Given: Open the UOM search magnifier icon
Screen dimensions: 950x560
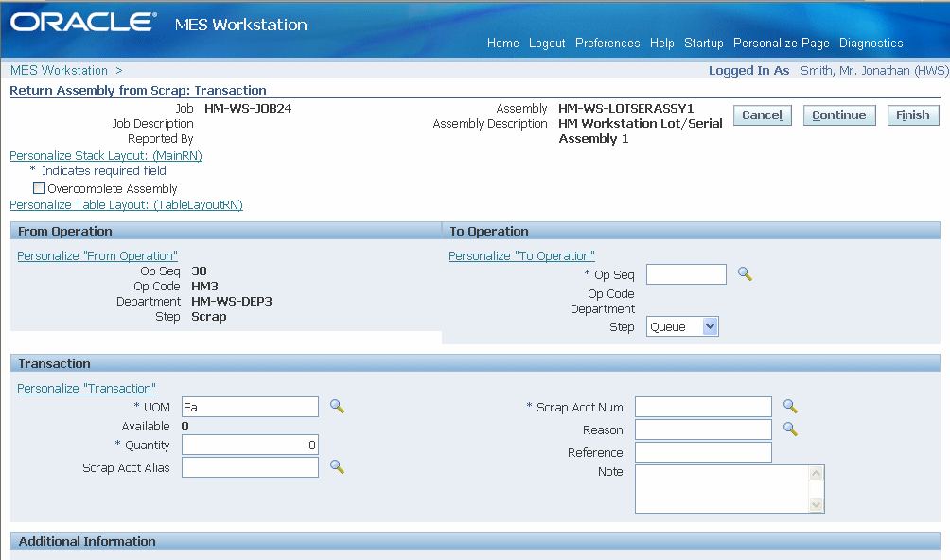Looking at the screenshot, I should pos(338,406).
